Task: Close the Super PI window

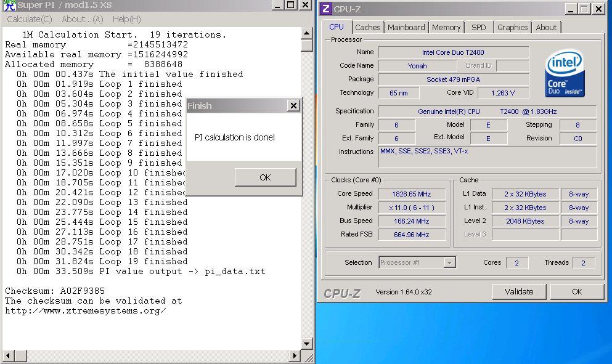Action: point(305,5)
